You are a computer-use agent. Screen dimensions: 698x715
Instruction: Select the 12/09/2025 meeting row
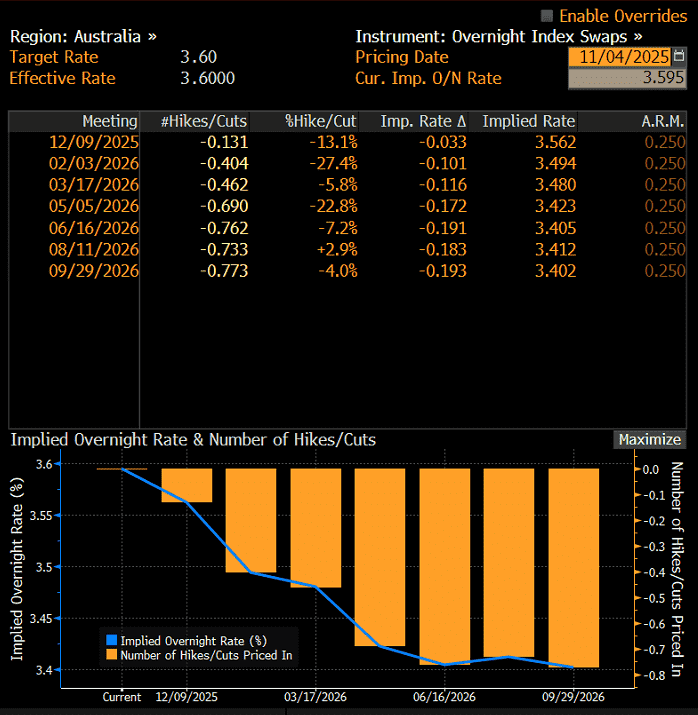pos(94,141)
